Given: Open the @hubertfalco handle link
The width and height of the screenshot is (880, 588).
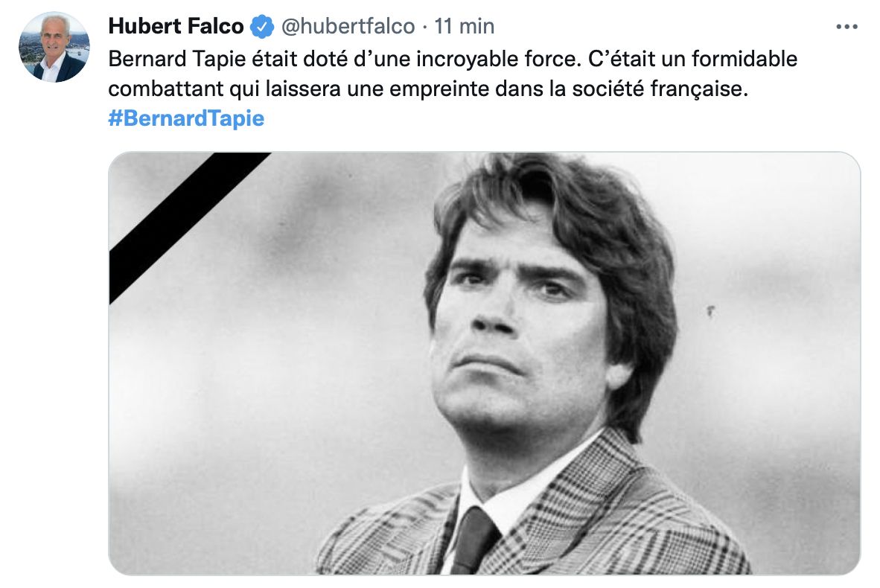Looking at the screenshot, I should tap(346, 26).
